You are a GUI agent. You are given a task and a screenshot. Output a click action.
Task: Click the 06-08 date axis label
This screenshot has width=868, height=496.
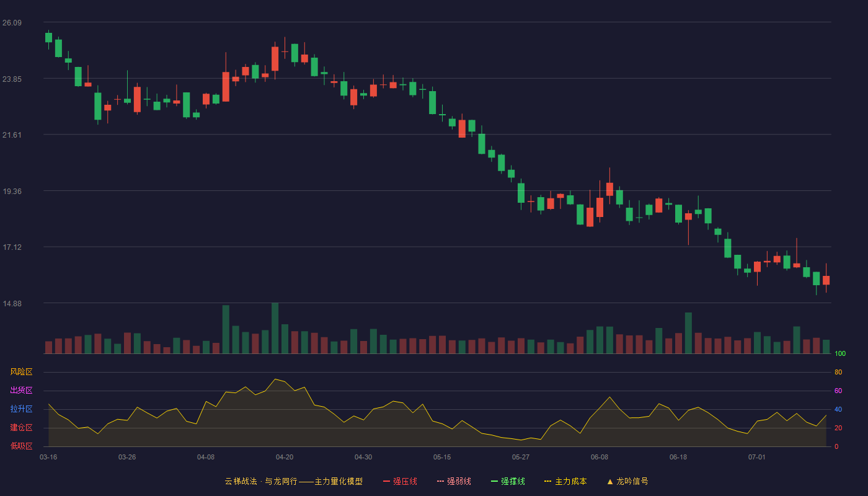pyautogui.click(x=600, y=457)
